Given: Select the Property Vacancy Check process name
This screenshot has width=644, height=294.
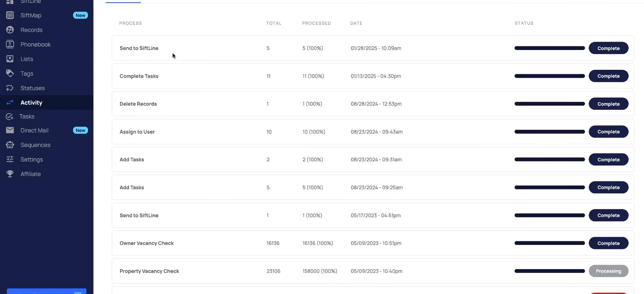Looking at the screenshot, I should pyautogui.click(x=149, y=271).
